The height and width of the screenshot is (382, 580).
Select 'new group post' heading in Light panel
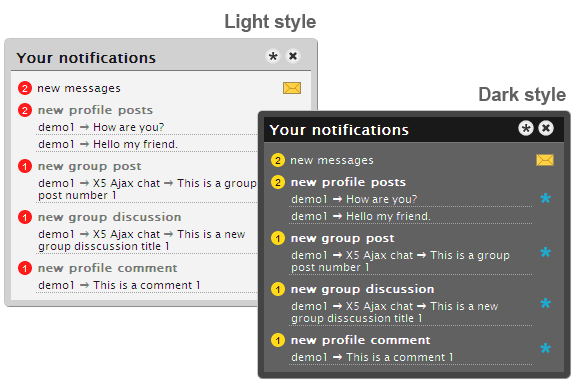[x=90, y=166]
